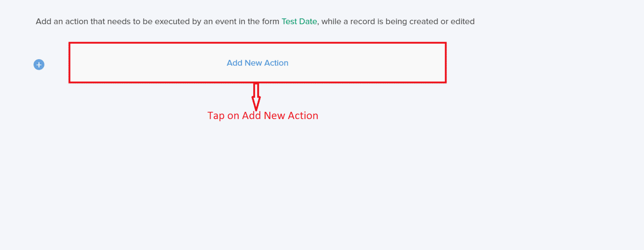Click empty area inside the Add New Action box
644x250 pixels.
pos(141,63)
